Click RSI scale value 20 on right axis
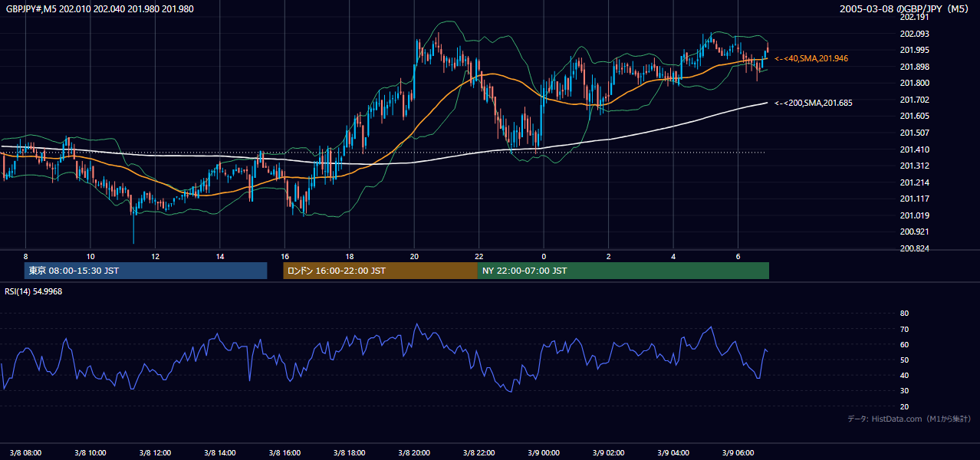980x460 pixels. (x=904, y=406)
